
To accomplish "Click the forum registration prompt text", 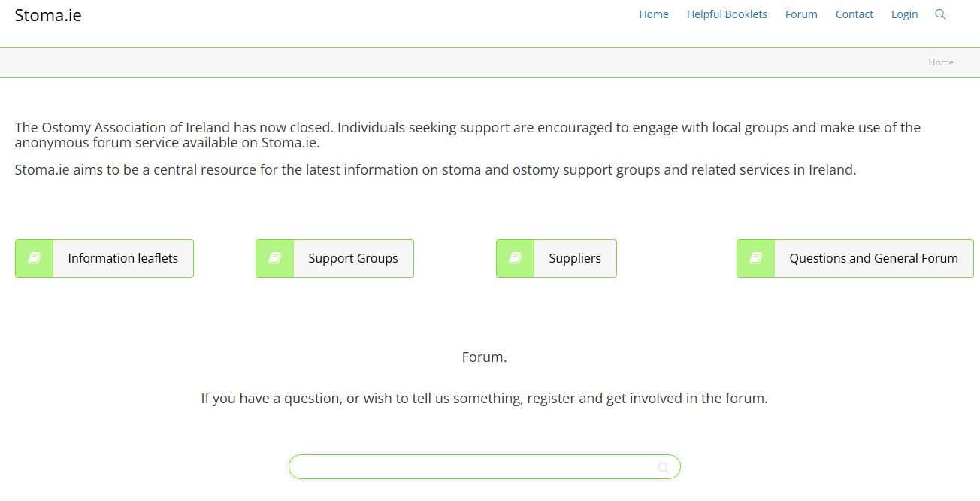I will pos(484,398).
